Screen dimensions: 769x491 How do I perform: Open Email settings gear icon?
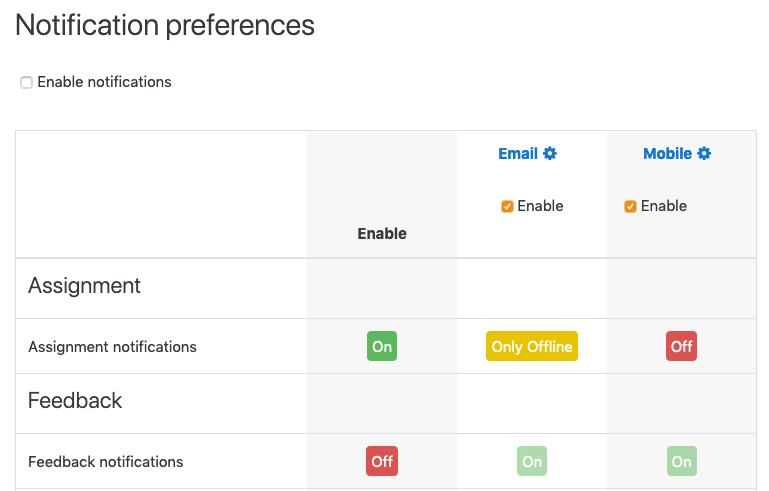coord(550,154)
